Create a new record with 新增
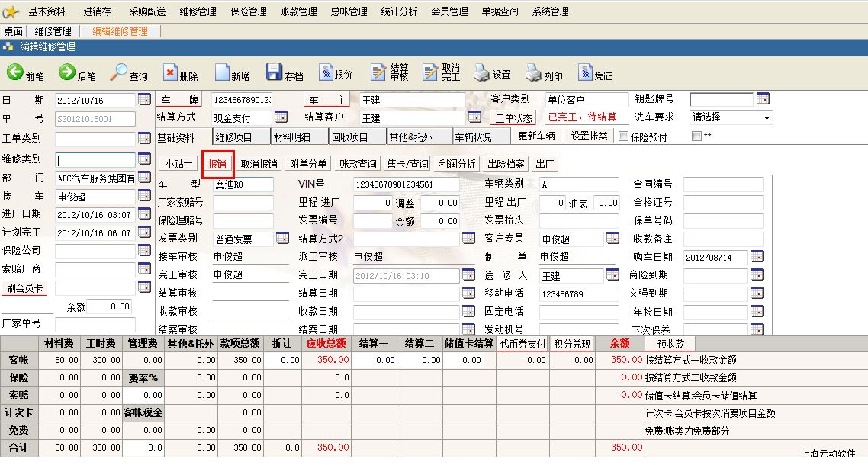Image resolution: width=868 pixels, height=465 pixels. [x=222, y=73]
